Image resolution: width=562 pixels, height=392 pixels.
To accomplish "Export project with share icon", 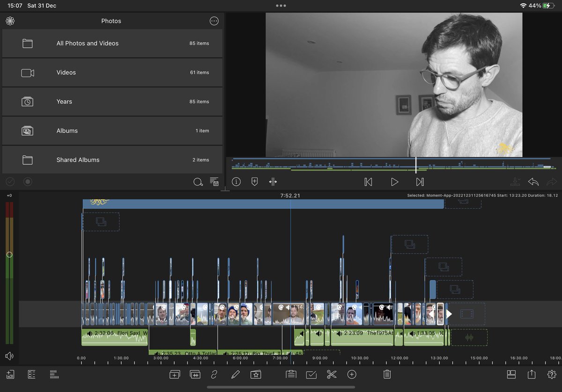I will 532,374.
